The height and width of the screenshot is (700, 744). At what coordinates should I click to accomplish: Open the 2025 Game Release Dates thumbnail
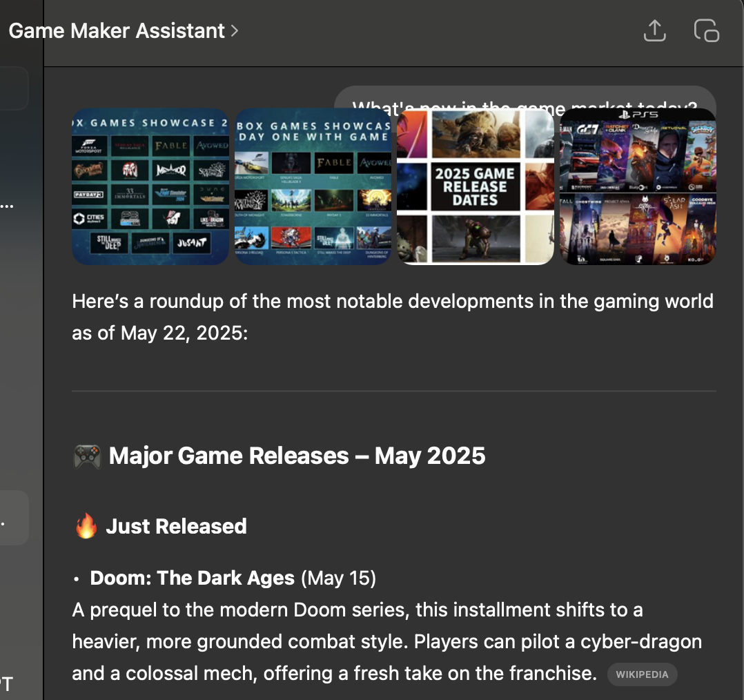pyautogui.click(x=476, y=186)
